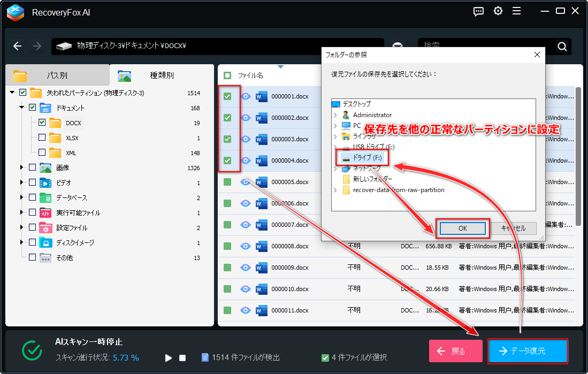Expand the ディスクイメージ tree node

point(22,242)
